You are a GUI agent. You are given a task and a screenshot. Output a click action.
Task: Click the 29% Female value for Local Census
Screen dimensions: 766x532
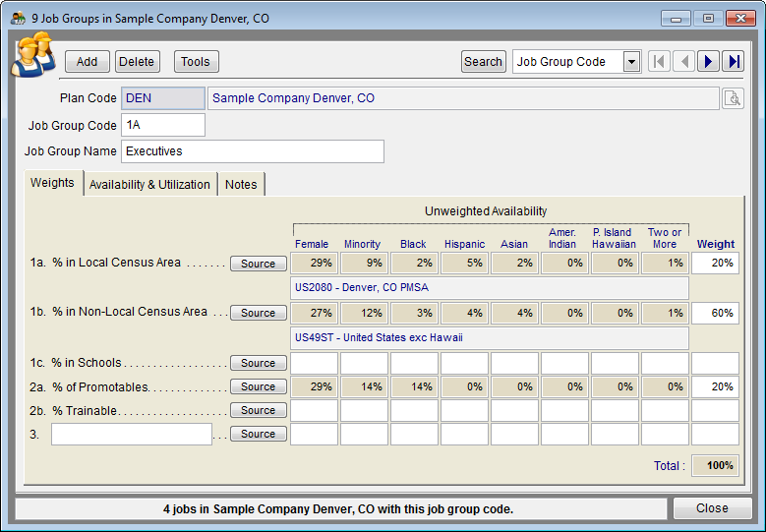(x=314, y=263)
